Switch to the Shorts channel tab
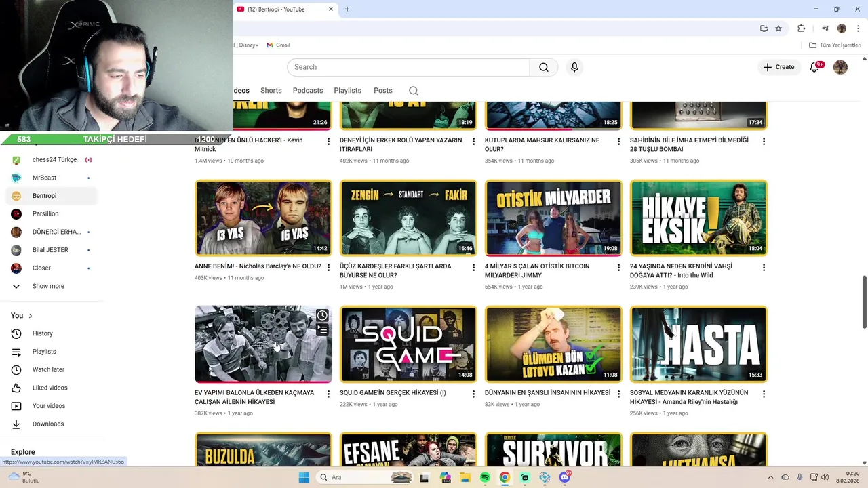 [271, 91]
